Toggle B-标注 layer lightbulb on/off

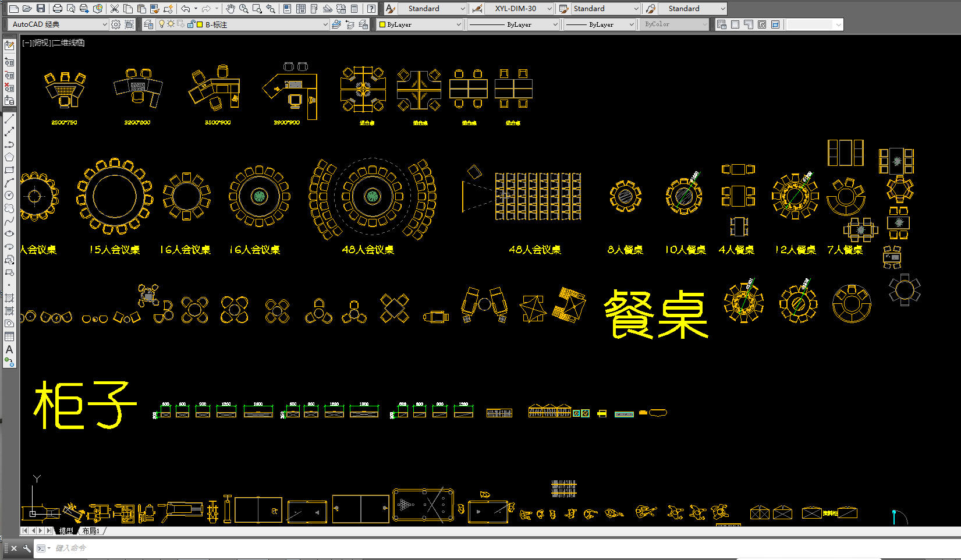coord(162,24)
